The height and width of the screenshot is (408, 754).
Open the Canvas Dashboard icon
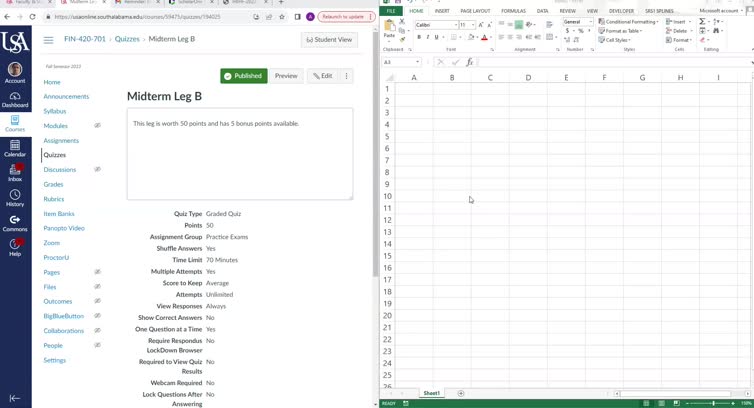pos(15,98)
